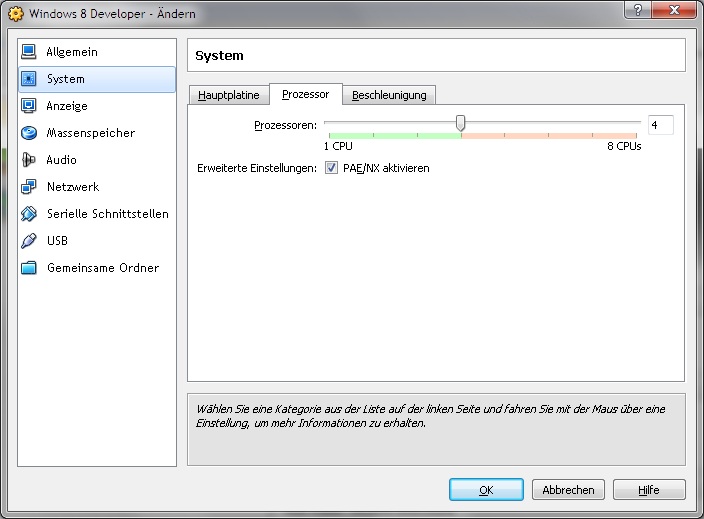Select Serielle Schnittstellen label in list
The image size is (704, 519).
[108, 214]
